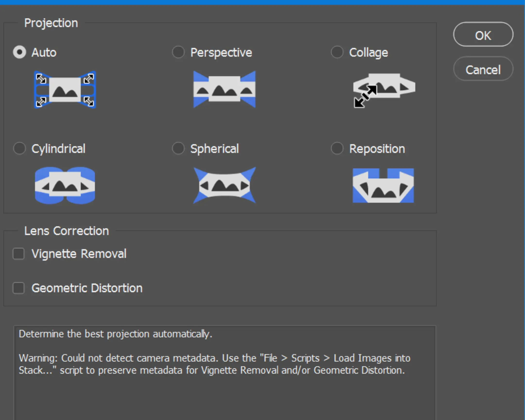Click the Auto projection preview icon
The width and height of the screenshot is (525, 420).
pos(65,90)
